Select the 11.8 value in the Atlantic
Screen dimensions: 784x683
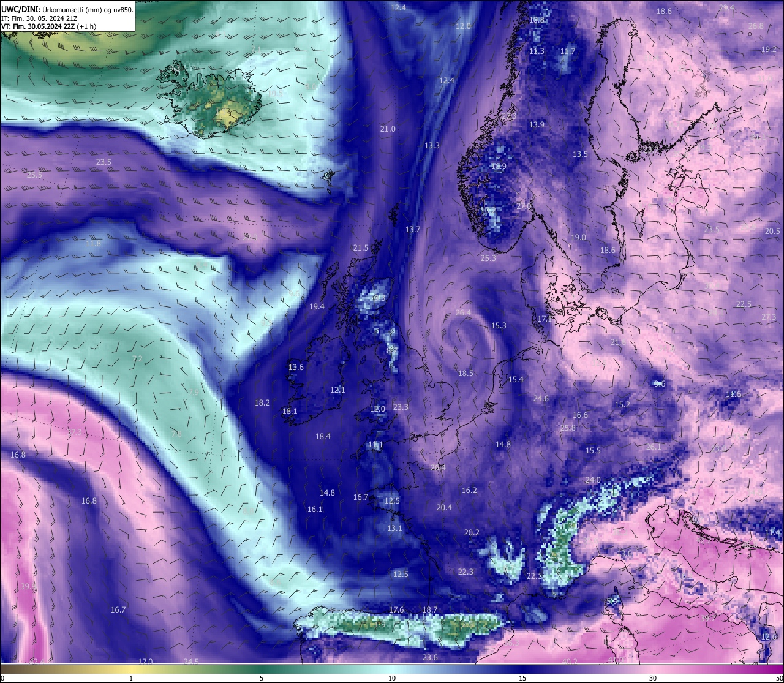[93, 243]
